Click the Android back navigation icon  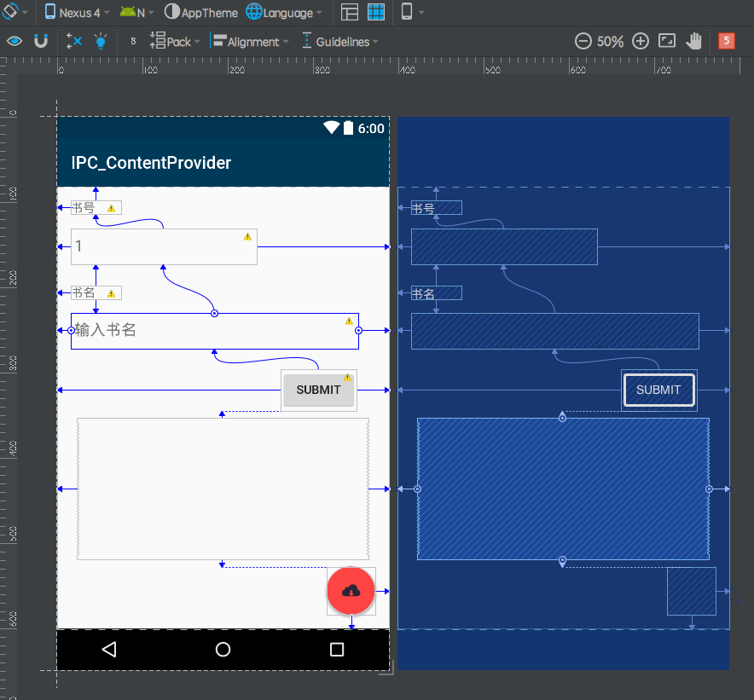[109, 649]
